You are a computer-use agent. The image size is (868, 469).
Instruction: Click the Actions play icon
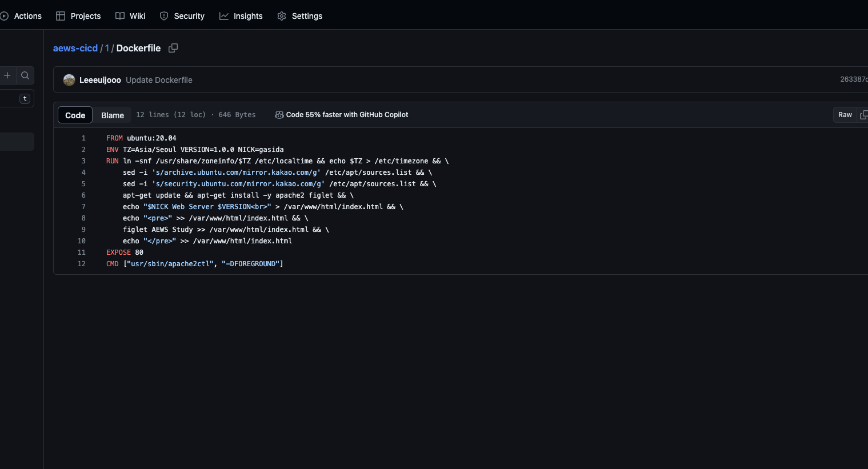(4, 16)
